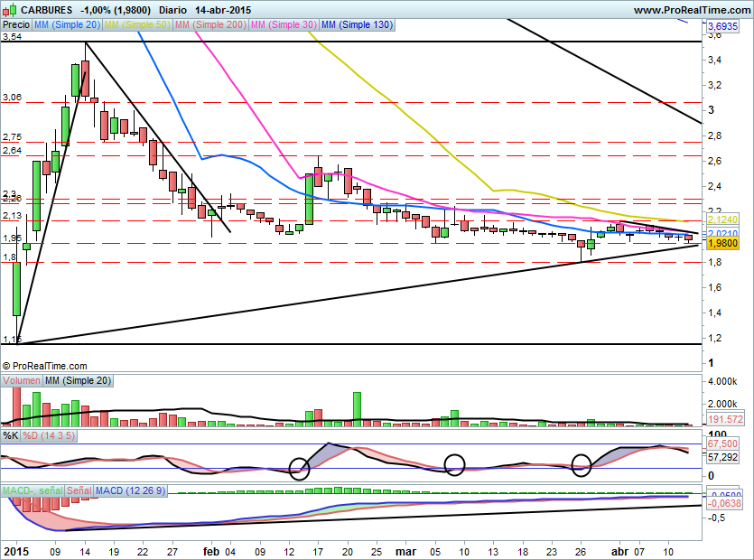754x560 pixels.
Task: Click the red MM (Simple 200) label
Action: (209, 25)
